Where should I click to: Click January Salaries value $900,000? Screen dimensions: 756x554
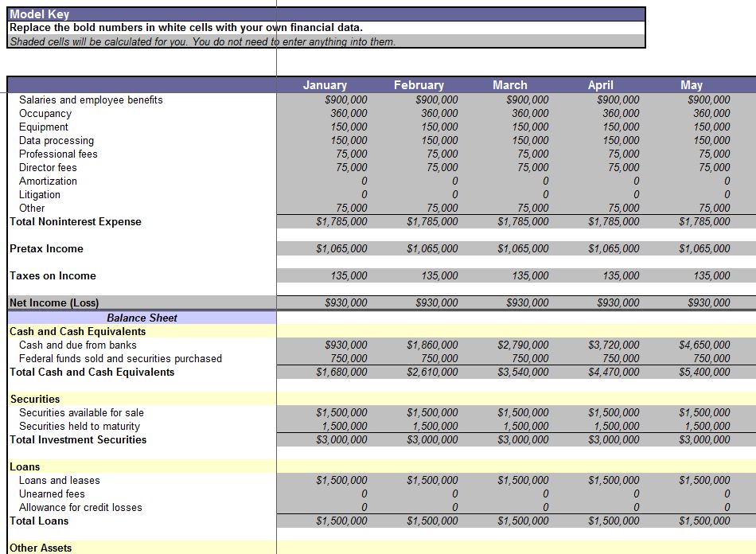coord(345,99)
